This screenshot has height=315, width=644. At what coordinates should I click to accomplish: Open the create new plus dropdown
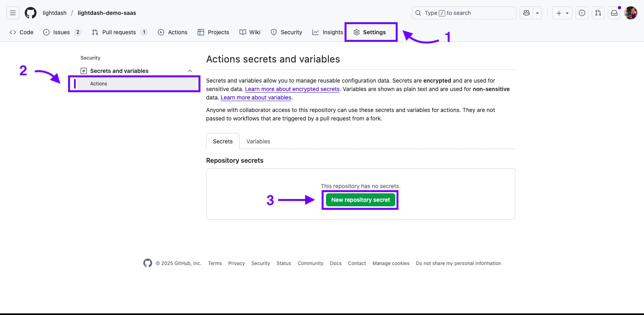tap(562, 13)
